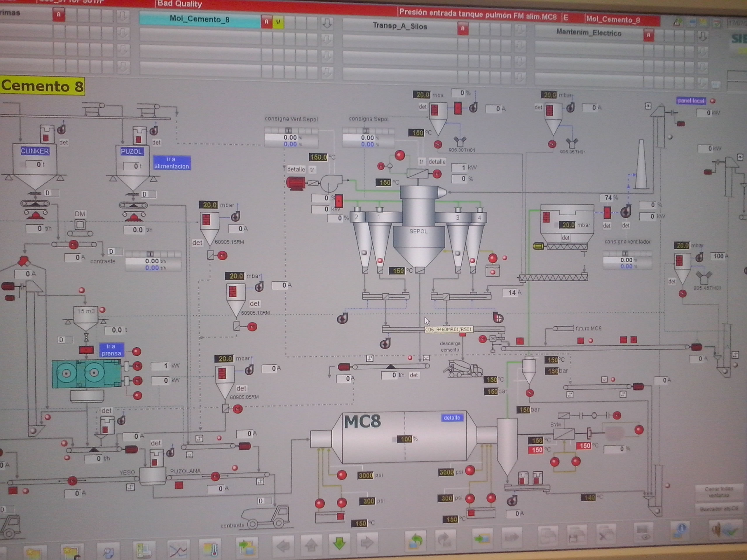Screen dimensions: 747x560
Task: Click the green curved back-picture icon
Action: (x=416, y=541)
